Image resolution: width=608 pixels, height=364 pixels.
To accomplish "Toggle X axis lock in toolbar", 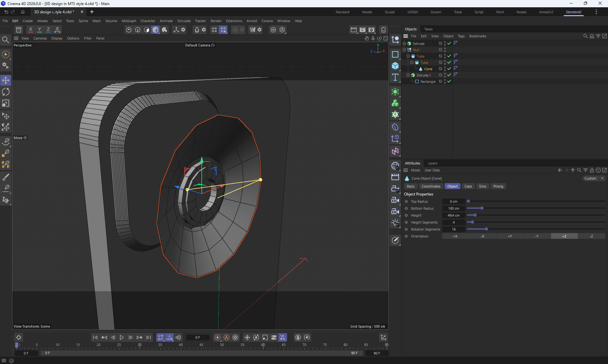I will pyautogui.click(x=30, y=30).
